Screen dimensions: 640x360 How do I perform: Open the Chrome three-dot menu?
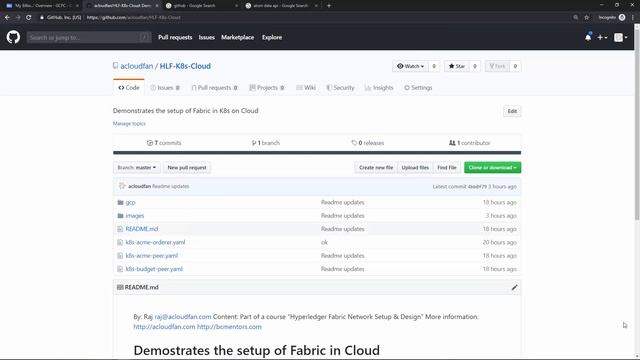coord(633,17)
